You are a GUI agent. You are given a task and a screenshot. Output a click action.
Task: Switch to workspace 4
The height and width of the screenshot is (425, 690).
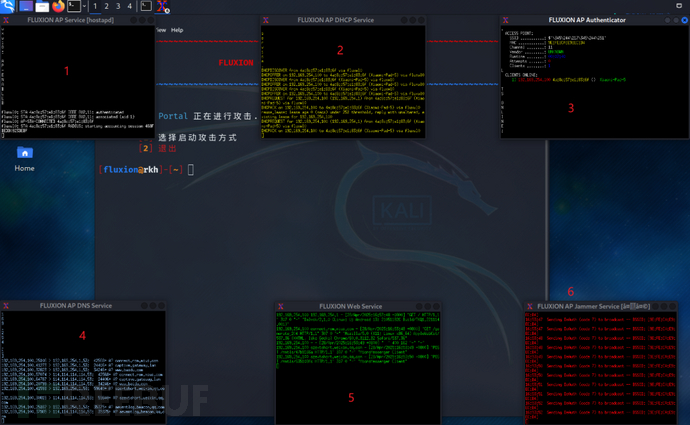129,6
